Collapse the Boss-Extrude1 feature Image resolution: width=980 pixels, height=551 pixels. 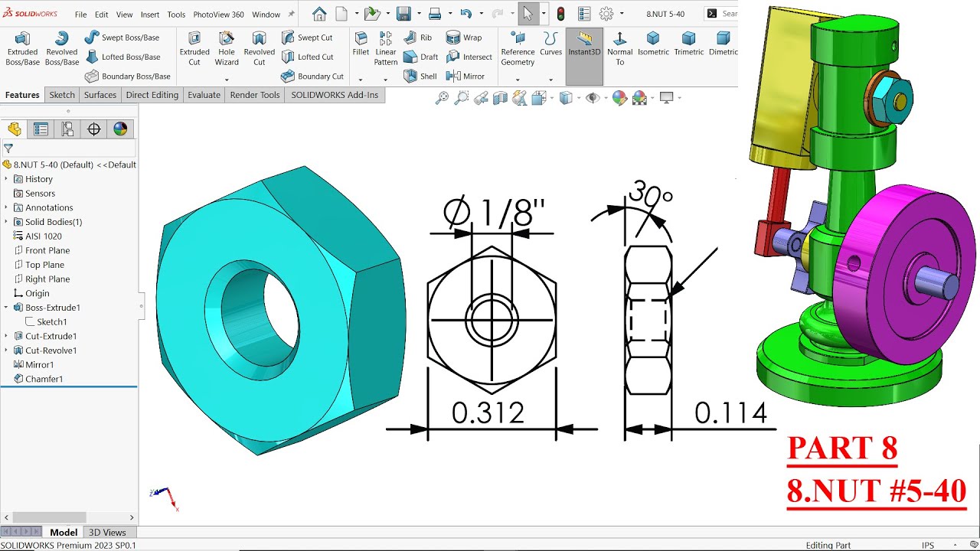(x=6, y=308)
